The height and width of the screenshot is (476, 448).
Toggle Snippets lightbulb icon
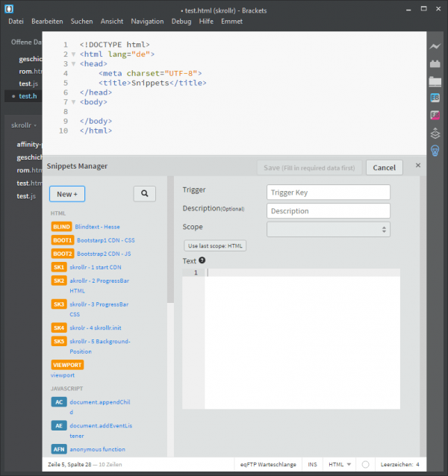435,151
